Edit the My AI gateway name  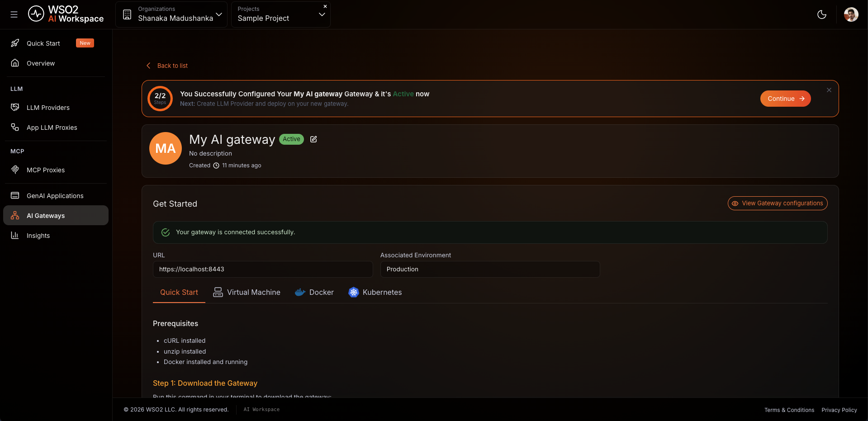[x=313, y=139]
